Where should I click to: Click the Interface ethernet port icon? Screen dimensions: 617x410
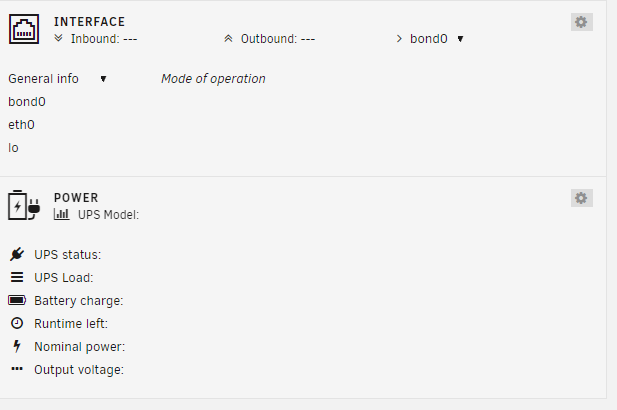click(24, 29)
